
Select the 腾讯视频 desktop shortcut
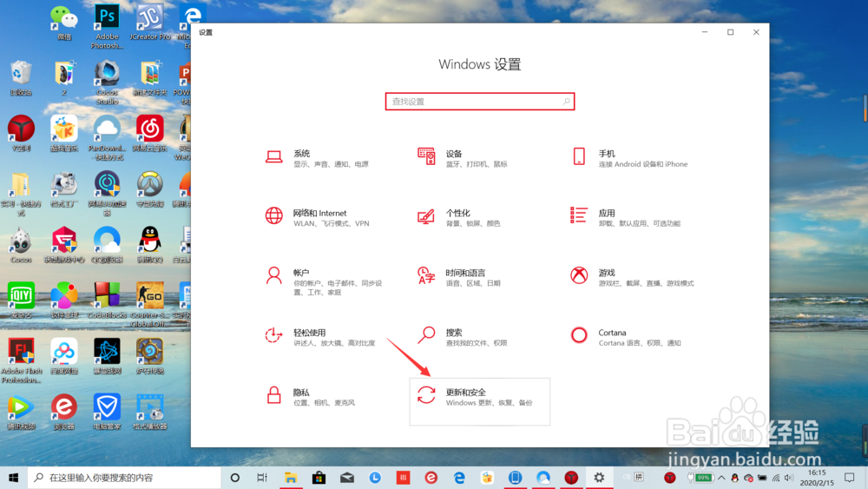21,413
